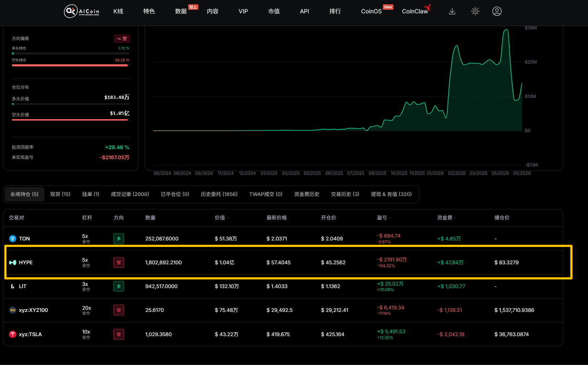Click the TON coin icon
588x365 pixels.
[x=13, y=239]
